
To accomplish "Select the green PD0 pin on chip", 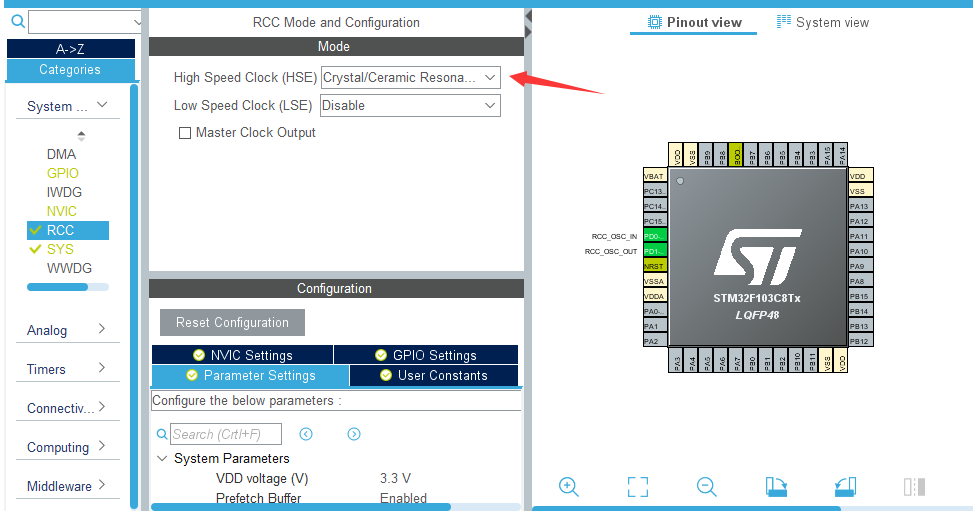I will [x=655, y=236].
